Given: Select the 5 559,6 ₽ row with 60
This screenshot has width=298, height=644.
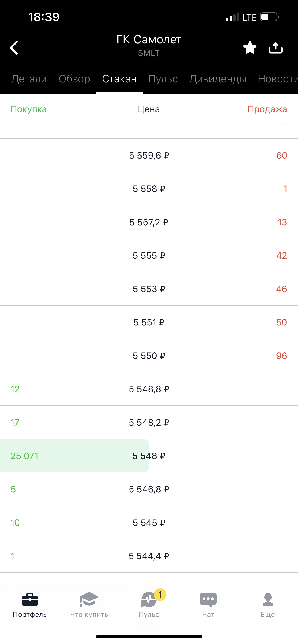Looking at the screenshot, I should (149, 155).
